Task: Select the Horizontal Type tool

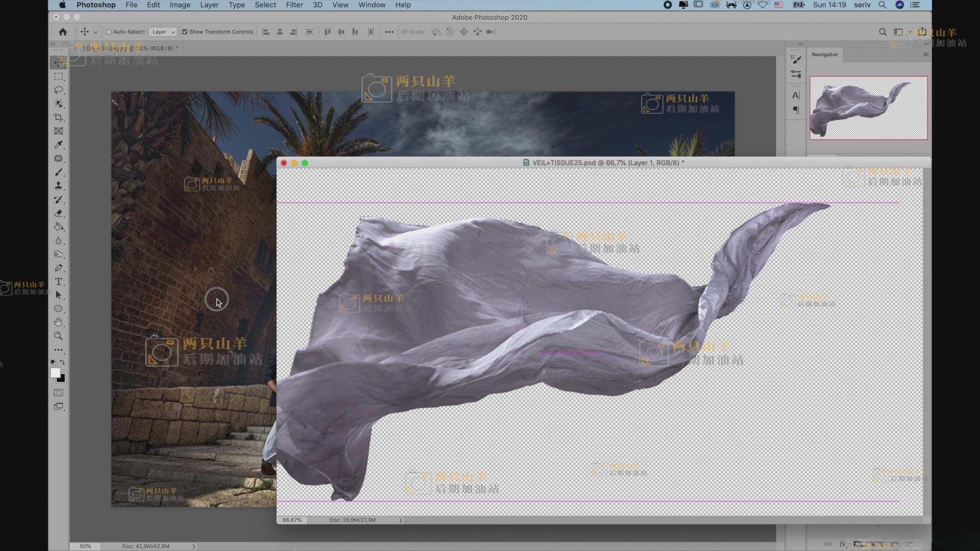Action: [x=59, y=282]
